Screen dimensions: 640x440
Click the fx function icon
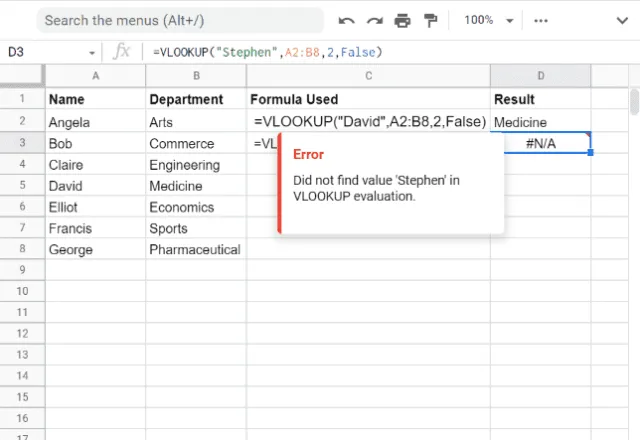[121, 52]
